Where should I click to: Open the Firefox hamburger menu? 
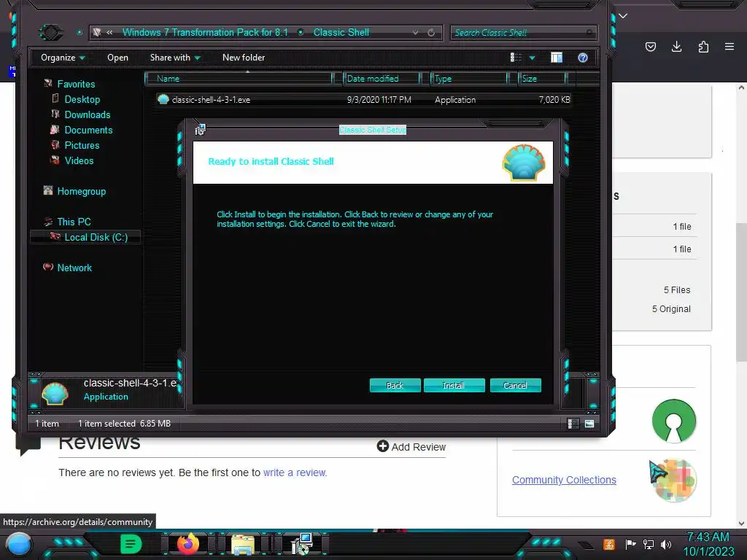729,47
